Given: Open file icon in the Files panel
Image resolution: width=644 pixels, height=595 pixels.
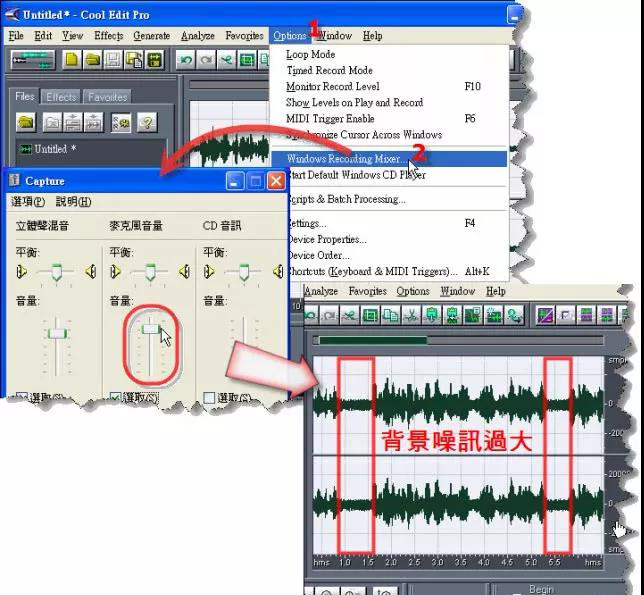Looking at the screenshot, I should pyautogui.click(x=26, y=122).
